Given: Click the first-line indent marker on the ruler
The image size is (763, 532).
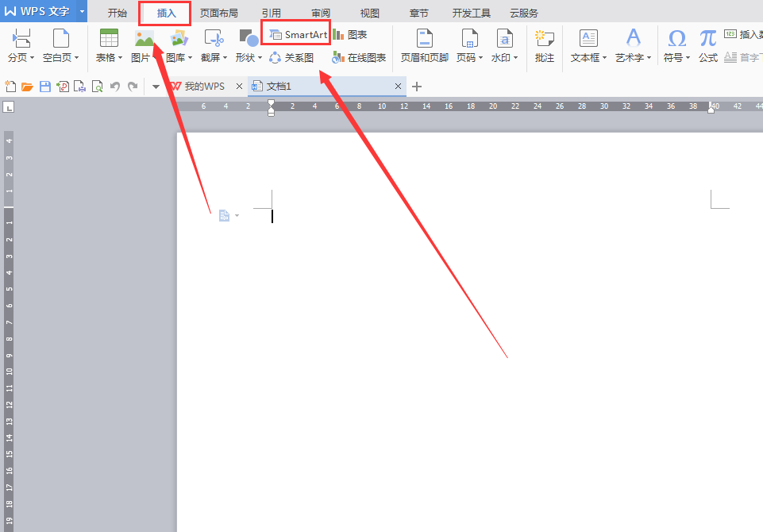Looking at the screenshot, I should pos(271,102).
